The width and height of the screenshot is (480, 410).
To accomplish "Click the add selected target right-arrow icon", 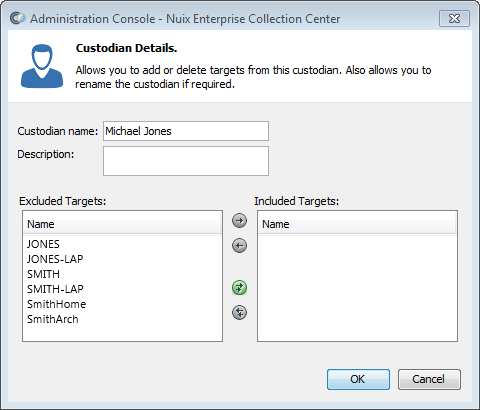I will click(239, 220).
